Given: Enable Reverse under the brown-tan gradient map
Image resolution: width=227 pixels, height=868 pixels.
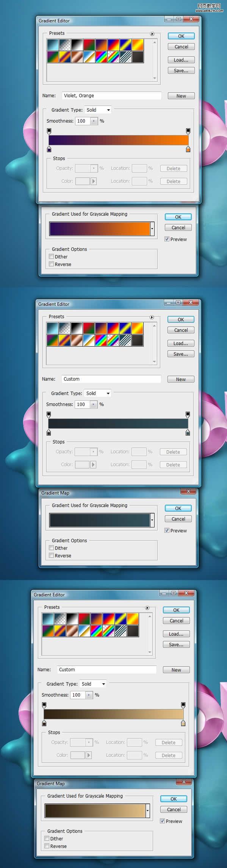Looking at the screenshot, I should pyautogui.click(x=47, y=846).
